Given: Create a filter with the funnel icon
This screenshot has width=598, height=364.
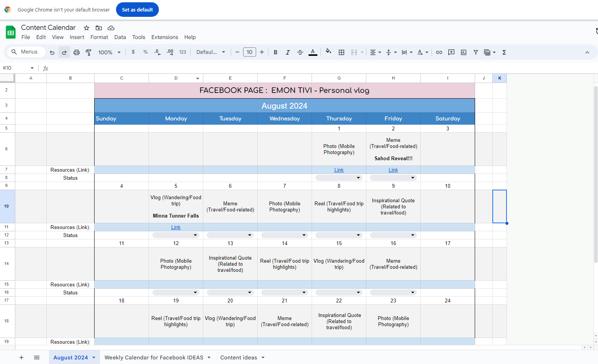Looking at the screenshot, I should click(x=476, y=52).
